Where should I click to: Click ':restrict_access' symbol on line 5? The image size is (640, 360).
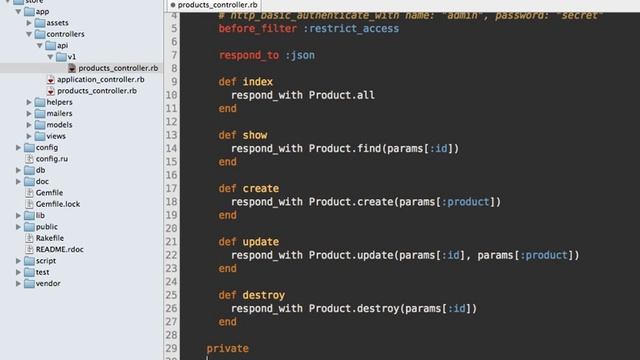351,29
